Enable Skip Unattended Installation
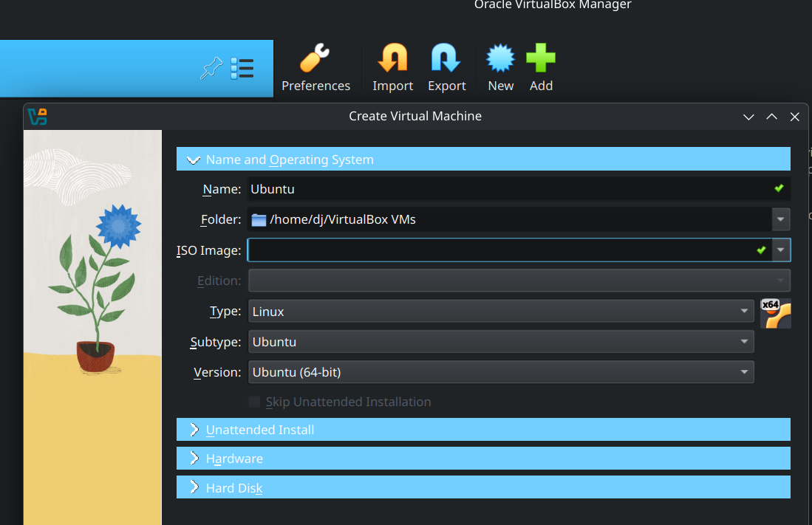 254,402
